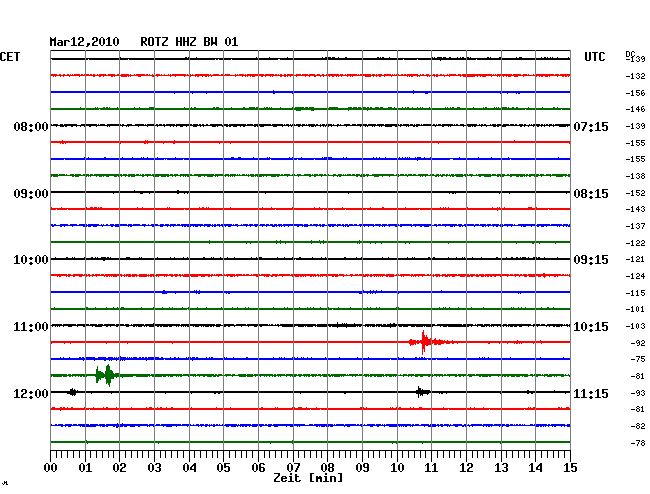
Task: Click the Zeit [min] axis title
Action: [308, 478]
